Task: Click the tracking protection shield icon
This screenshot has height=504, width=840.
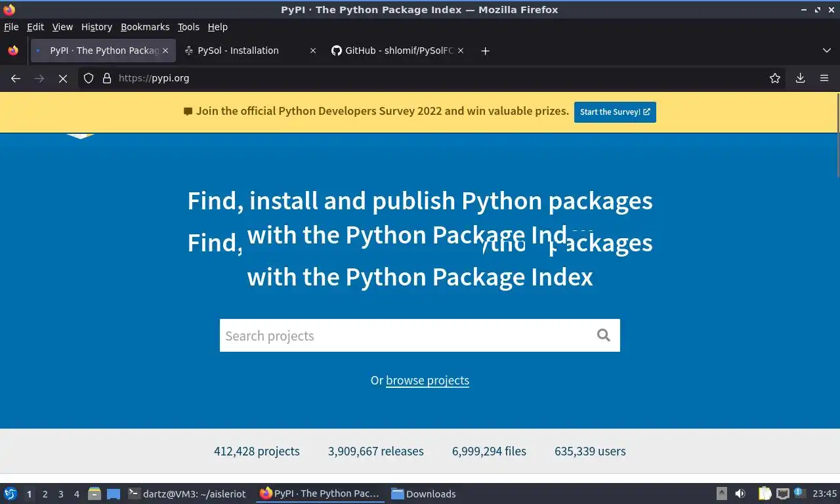Action: pos(89,78)
